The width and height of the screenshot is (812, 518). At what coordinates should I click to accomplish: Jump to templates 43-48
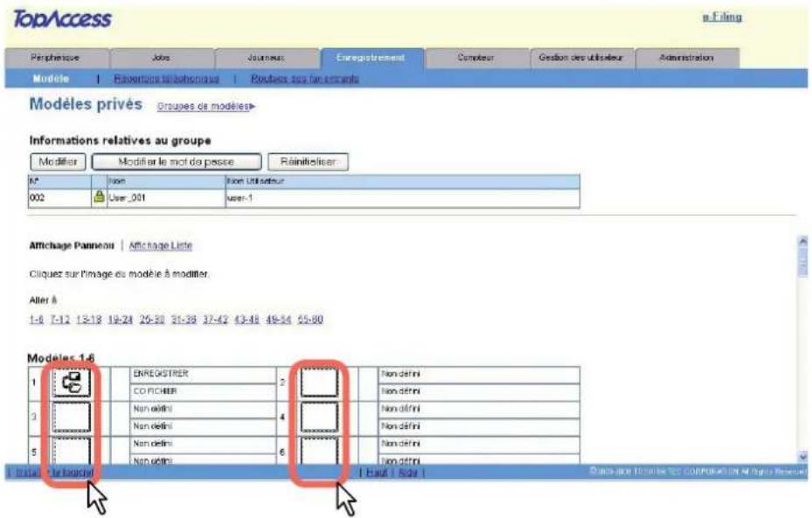click(x=246, y=320)
